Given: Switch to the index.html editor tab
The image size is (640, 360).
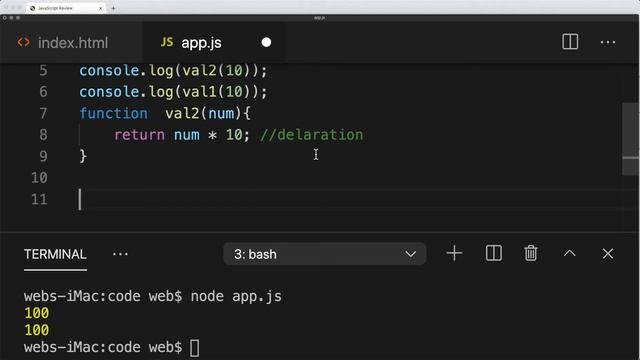Looking at the screenshot, I should pyautogui.click(x=71, y=42).
